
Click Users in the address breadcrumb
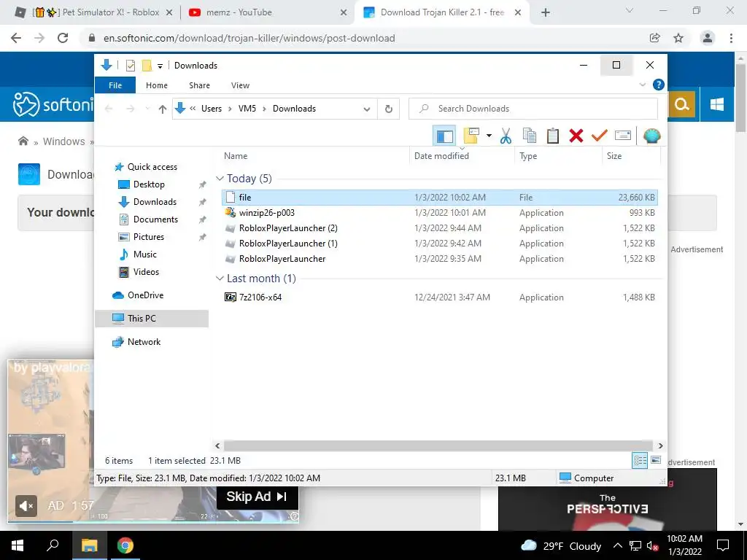[211, 109]
